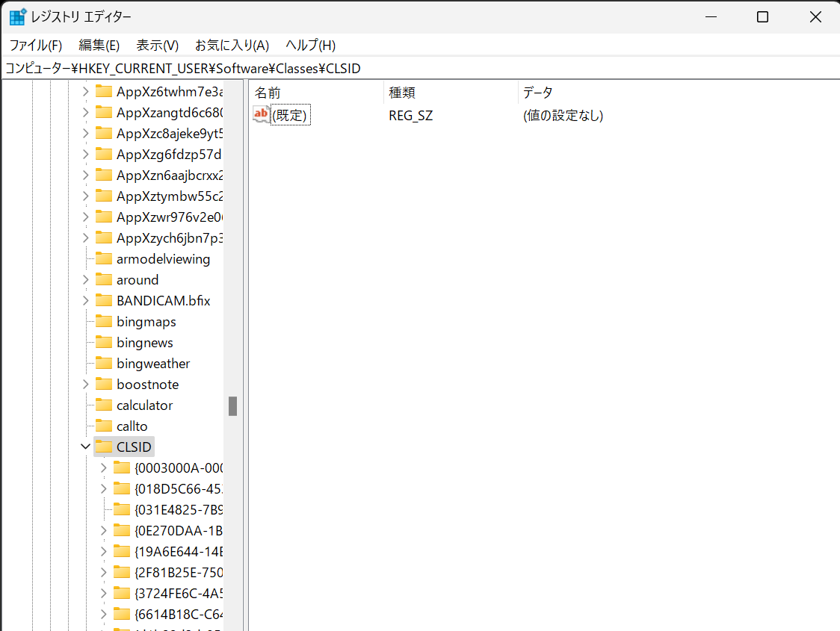
Task: Open the 編集(E) menu
Action: tap(99, 46)
